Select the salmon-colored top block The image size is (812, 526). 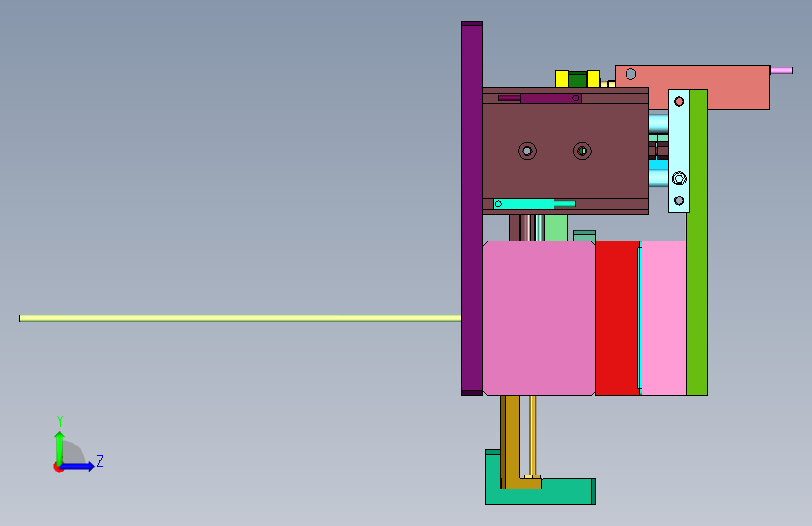[x=692, y=86]
